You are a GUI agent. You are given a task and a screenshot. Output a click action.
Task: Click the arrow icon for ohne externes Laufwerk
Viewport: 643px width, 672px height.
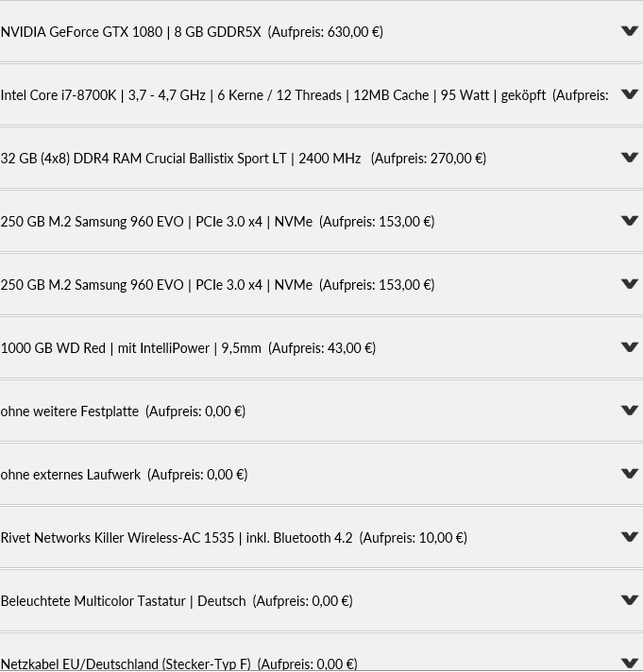[x=630, y=474]
